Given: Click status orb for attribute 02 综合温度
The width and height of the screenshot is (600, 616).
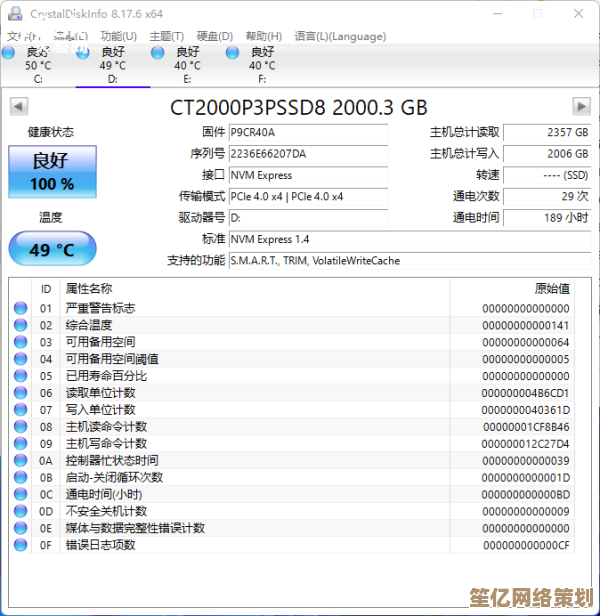Looking at the screenshot, I should coord(20,325).
